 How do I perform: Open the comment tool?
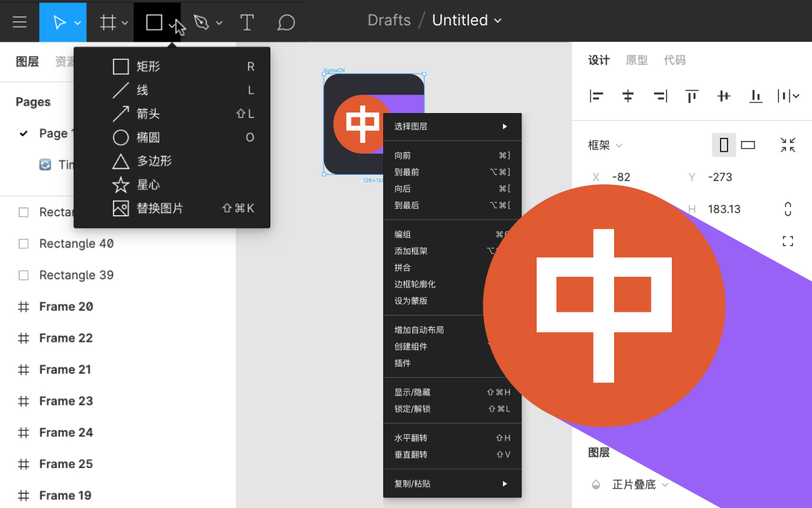point(285,21)
